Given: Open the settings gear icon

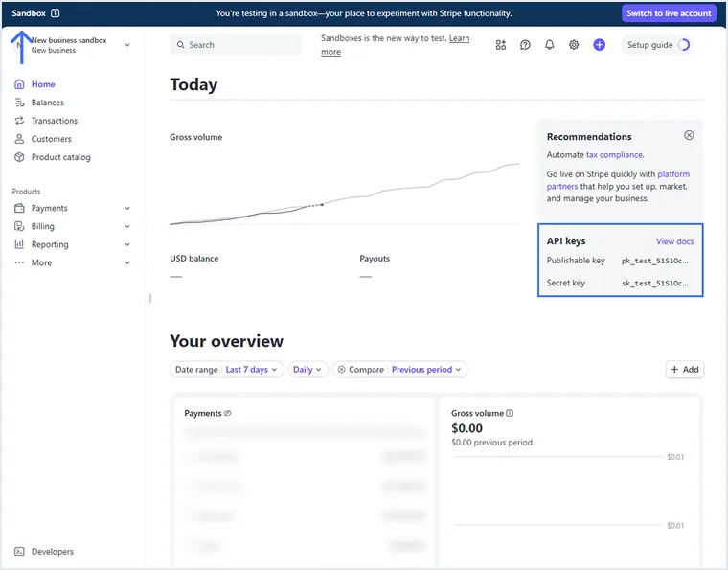Looking at the screenshot, I should tap(574, 45).
